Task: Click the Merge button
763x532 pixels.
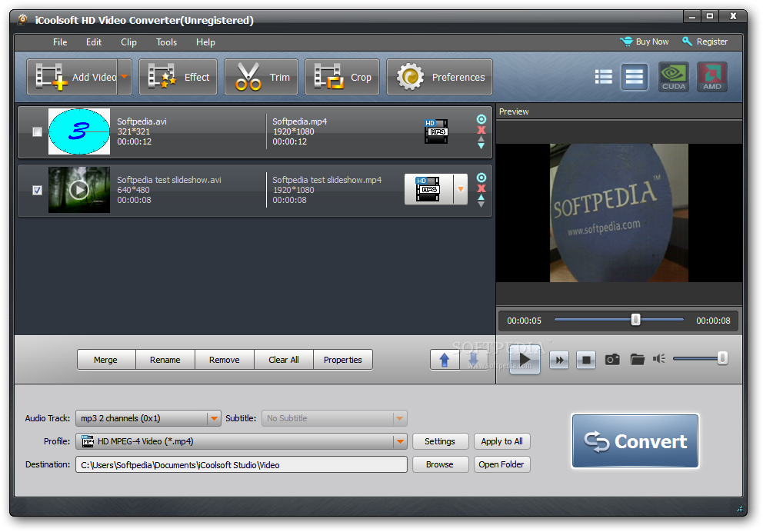Action: click(x=105, y=360)
